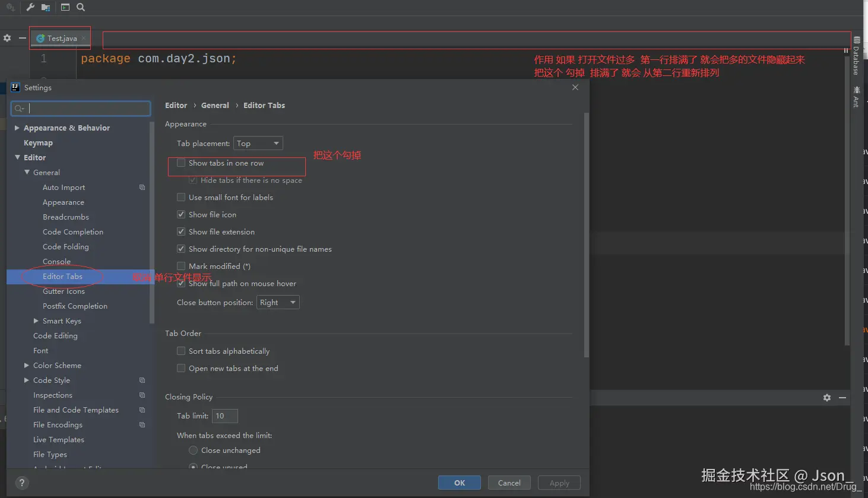Click search magnifier icon in settings search
The height and width of the screenshot is (498, 868).
pos(19,108)
